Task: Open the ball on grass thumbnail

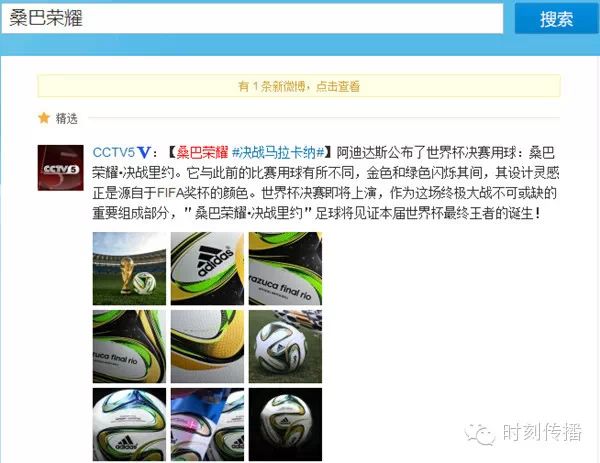Action: pos(285,347)
